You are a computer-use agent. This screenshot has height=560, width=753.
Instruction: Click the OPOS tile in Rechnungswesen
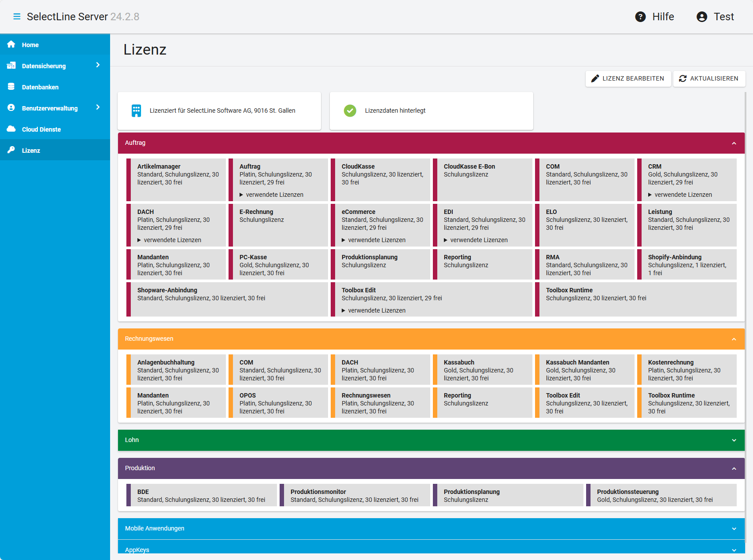[x=278, y=402]
